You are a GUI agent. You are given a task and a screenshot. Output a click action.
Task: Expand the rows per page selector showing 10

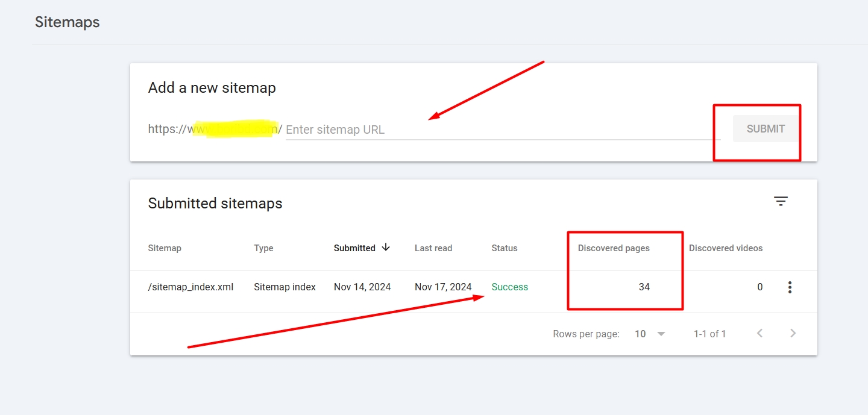(x=640, y=333)
